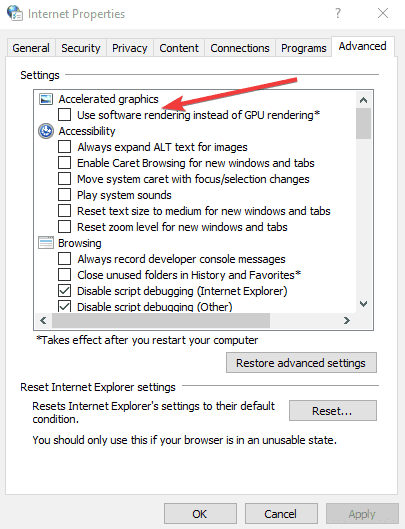
Task: Click the horizontal scrollbar thumb
Action: coord(161,320)
